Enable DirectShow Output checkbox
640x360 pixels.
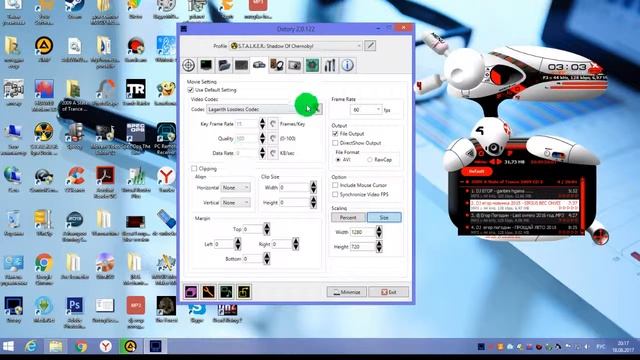pos(335,143)
